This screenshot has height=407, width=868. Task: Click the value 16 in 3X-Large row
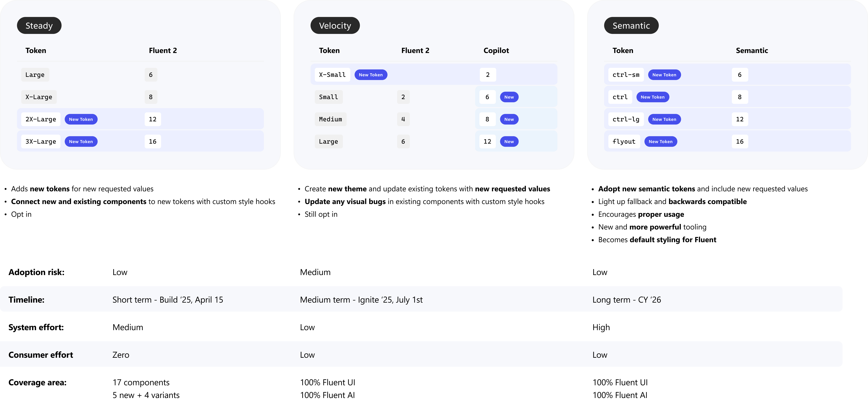coord(153,141)
